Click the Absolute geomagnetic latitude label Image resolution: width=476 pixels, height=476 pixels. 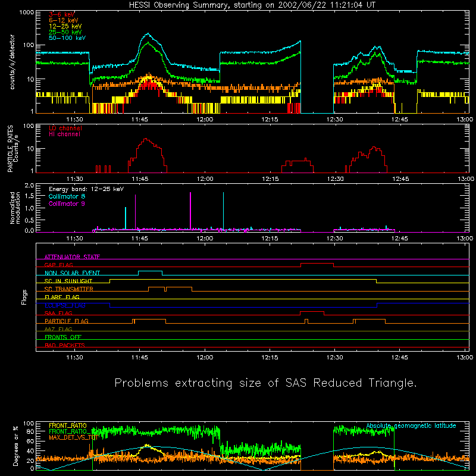411,425
